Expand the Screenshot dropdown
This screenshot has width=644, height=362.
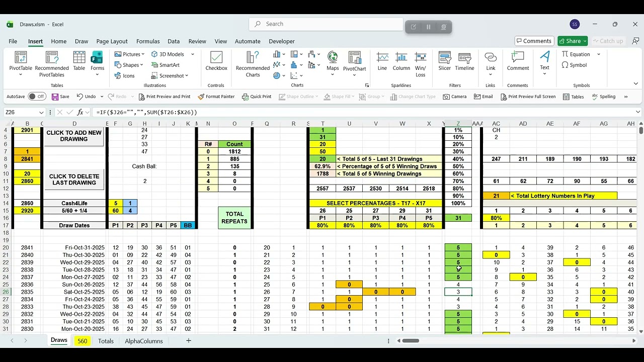coord(187,76)
